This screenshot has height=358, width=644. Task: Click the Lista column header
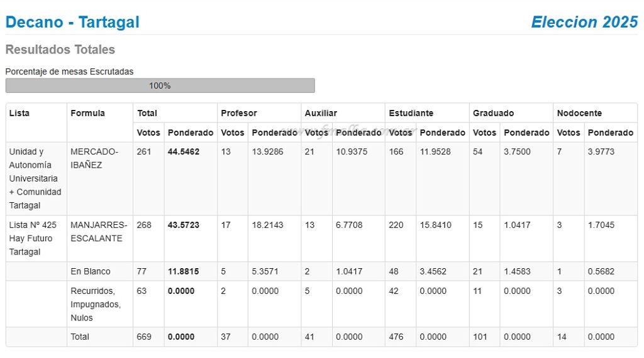(19, 113)
